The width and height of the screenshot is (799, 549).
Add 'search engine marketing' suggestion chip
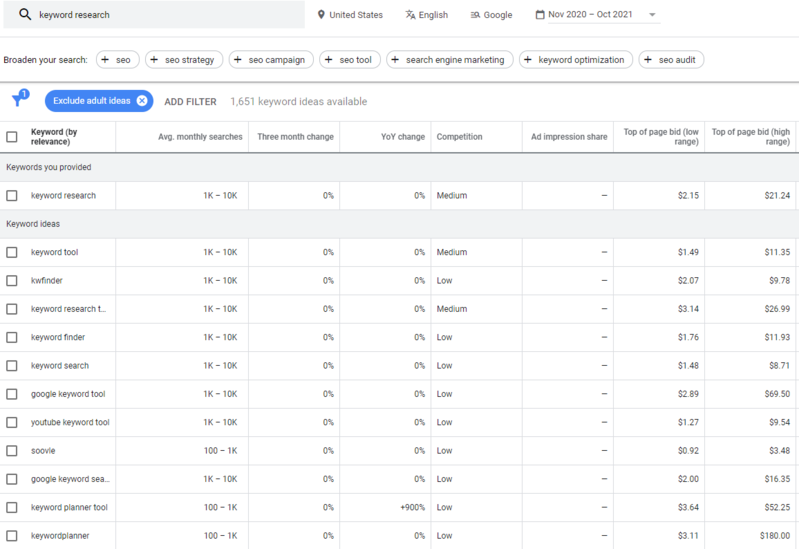click(450, 60)
